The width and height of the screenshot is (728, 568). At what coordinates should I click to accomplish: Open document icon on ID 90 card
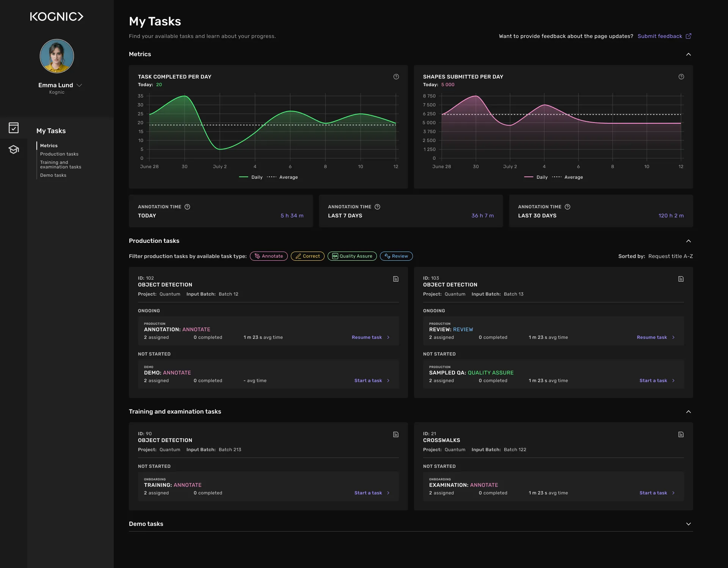click(x=396, y=434)
